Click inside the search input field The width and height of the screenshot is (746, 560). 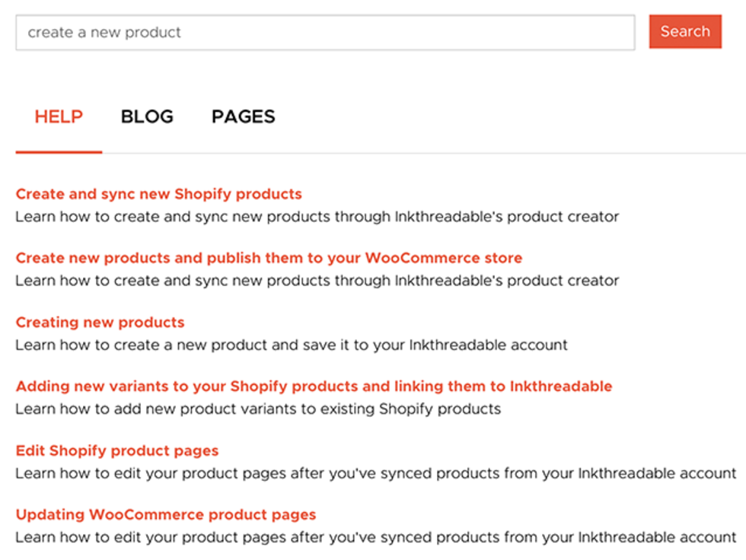325,32
